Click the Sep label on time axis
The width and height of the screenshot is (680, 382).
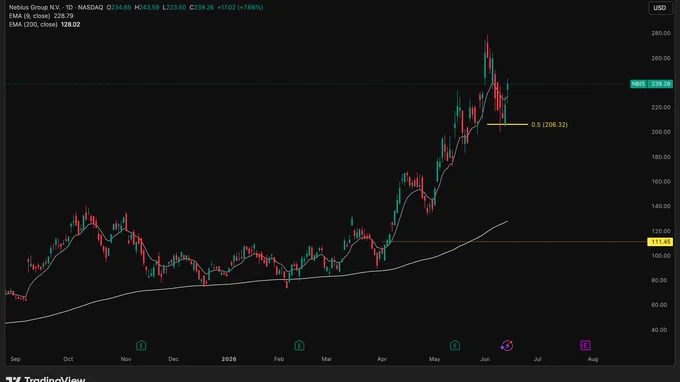(15, 359)
